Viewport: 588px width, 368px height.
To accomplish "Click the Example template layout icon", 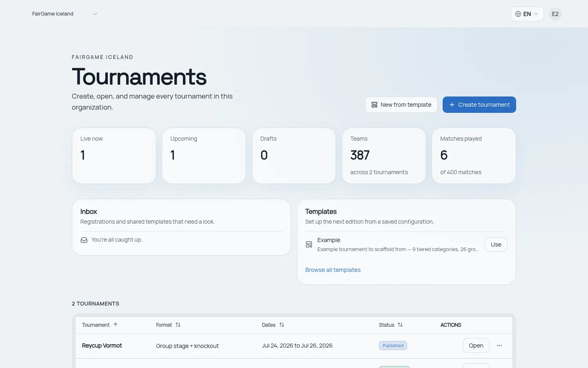I will [309, 245].
